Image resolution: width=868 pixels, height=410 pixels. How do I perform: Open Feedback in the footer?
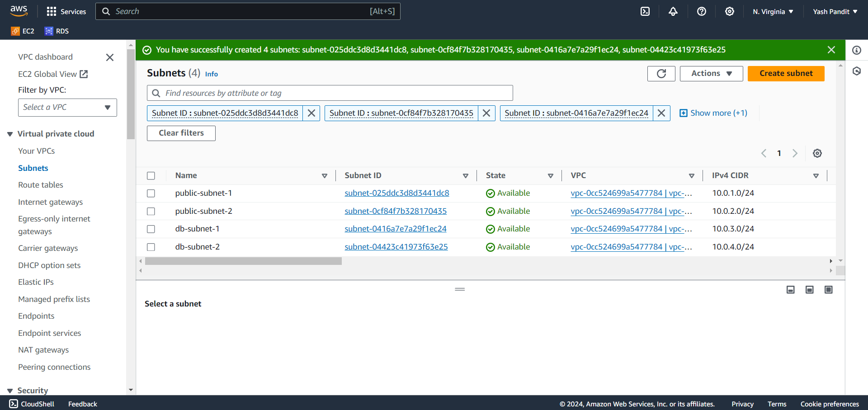coord(82,404)
